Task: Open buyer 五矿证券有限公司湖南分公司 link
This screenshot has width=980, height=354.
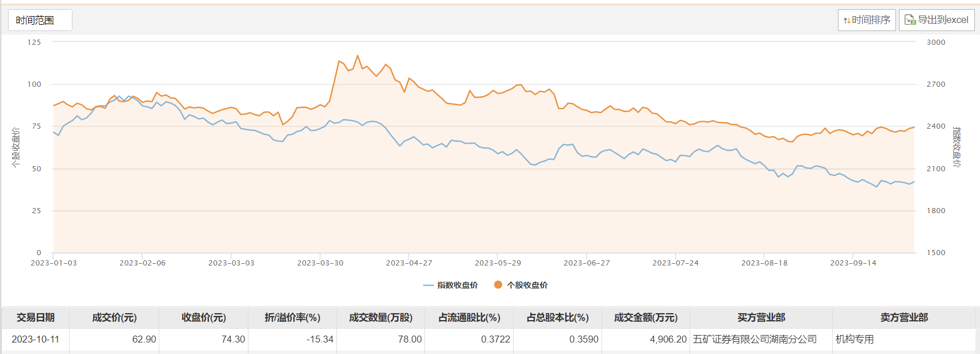Action: click(755, 339)
